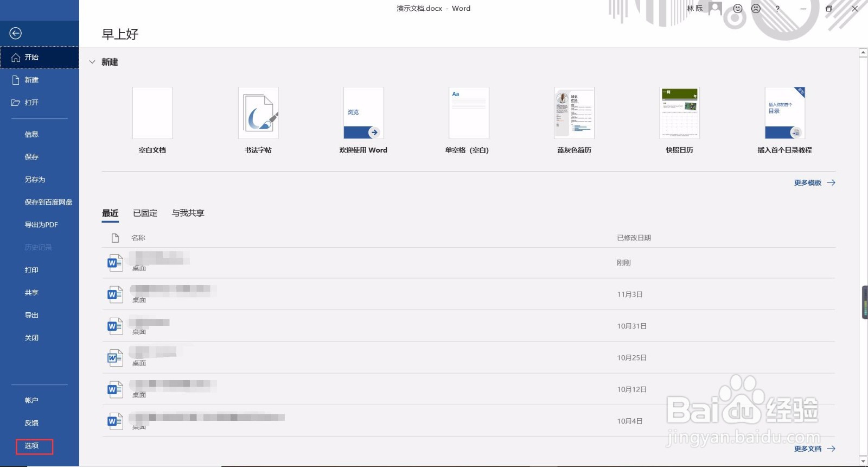This screenshot has width=868, height=467.
Task: Click the back arrow icon
Action: [x=16, y=34]
